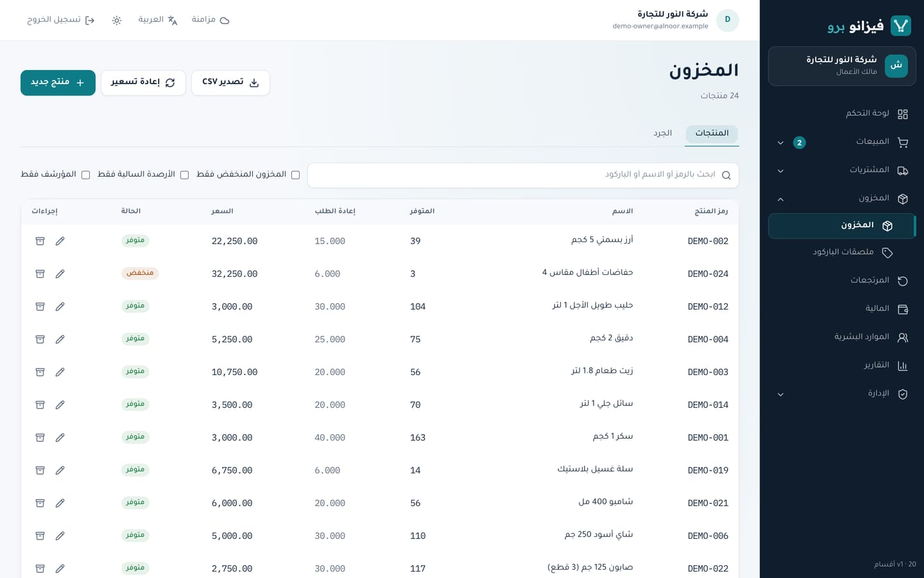Switch to the الجرد tab
The image size is (924, 578).
point(663,134)
